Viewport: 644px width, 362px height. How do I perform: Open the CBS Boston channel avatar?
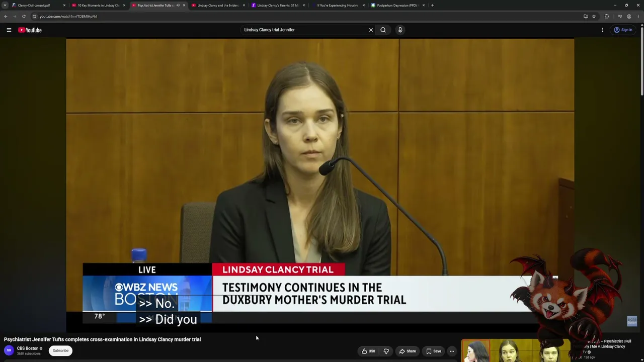pyautogui.click(x=9, y=350)
